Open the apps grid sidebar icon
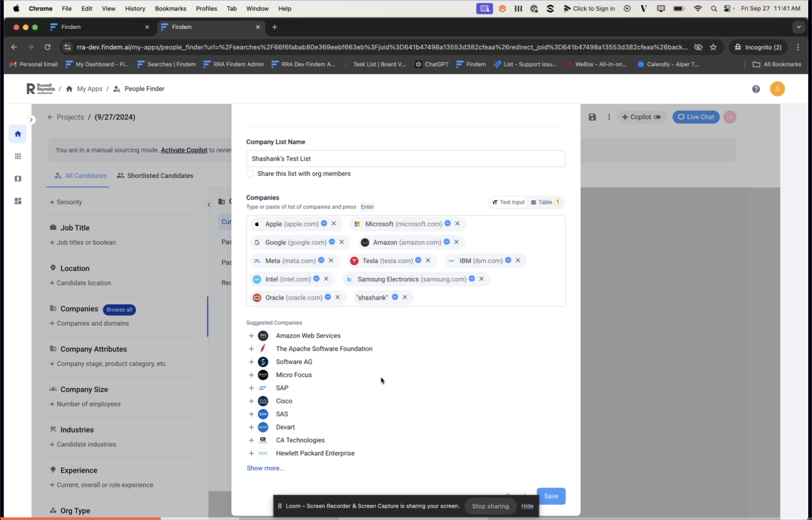 pos(18,156)
